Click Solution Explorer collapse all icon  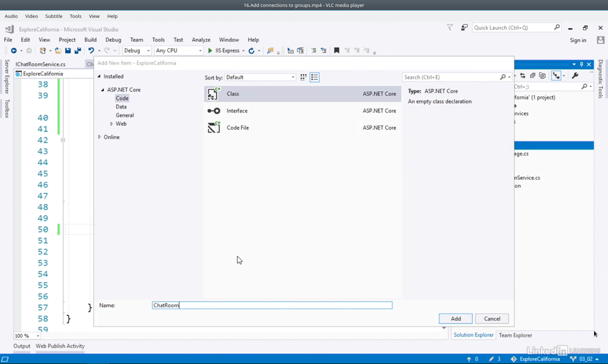point(533,75)
